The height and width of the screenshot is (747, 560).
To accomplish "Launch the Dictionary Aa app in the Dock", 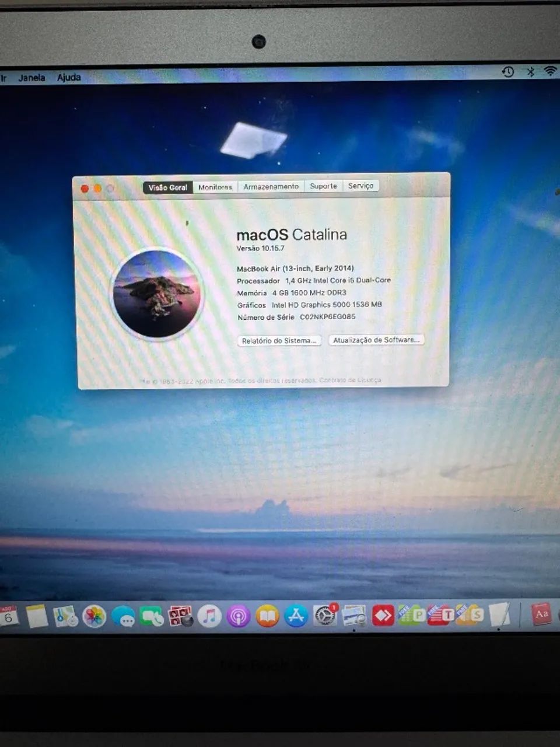I will 541,614.
